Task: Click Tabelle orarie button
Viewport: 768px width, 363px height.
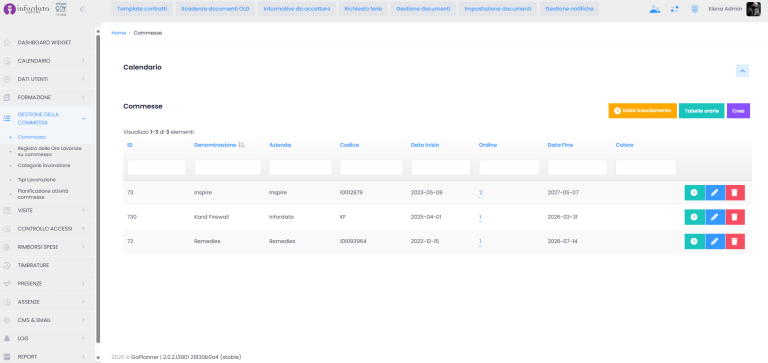Action: click(701, 111)
